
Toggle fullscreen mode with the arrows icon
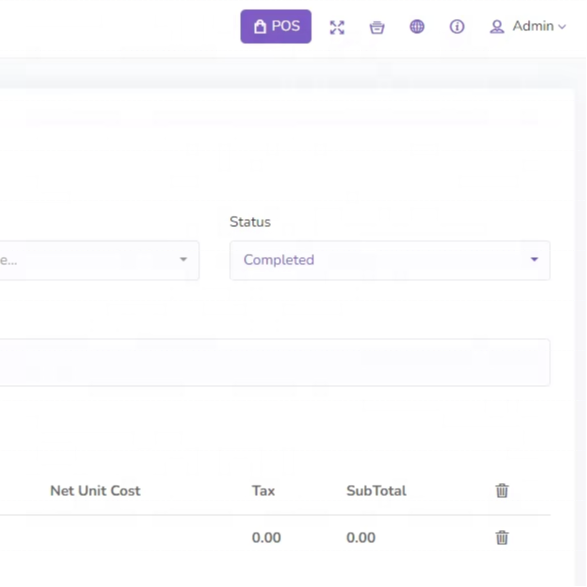tap(337, 27)
